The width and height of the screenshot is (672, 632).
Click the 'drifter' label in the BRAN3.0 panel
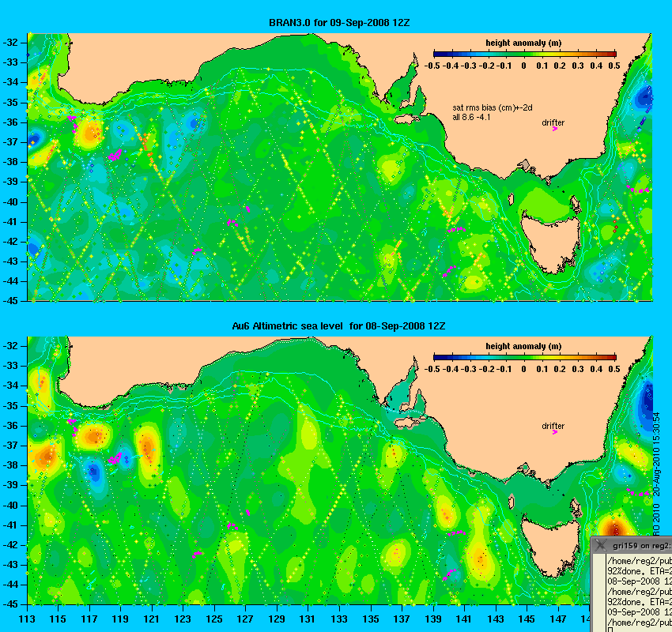(553, 122)
